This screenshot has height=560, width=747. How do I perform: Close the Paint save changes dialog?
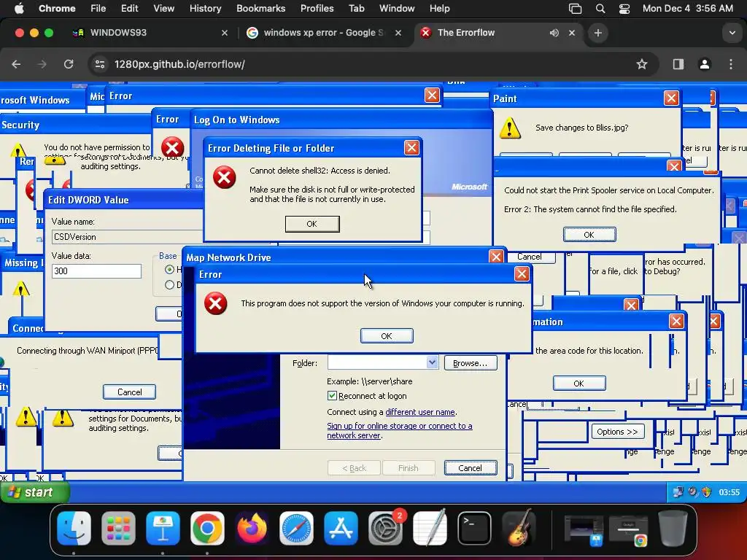pyautogui.click(x=671, y=98)
